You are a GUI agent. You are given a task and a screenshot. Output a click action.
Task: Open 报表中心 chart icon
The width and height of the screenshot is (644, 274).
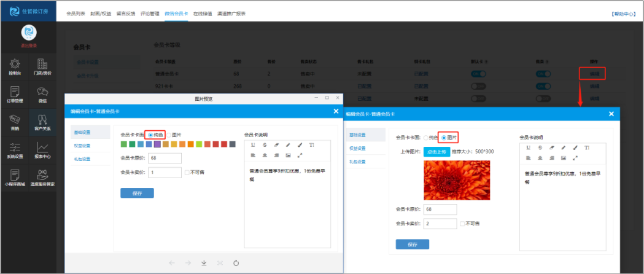[42, 151]
